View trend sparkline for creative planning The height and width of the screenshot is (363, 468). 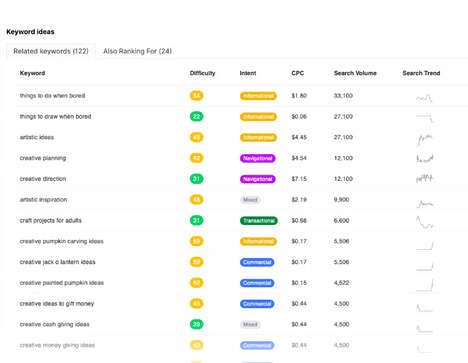[x=425, y=158]
